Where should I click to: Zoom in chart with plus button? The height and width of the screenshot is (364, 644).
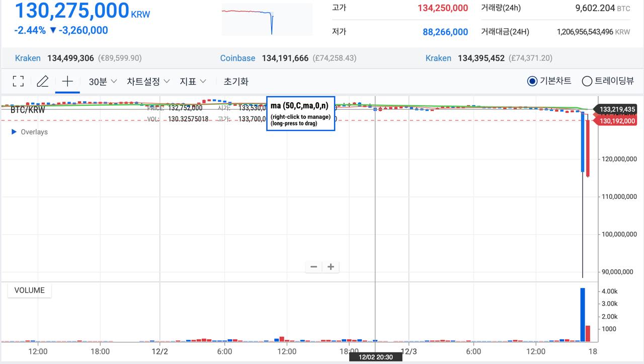[331, 267]
